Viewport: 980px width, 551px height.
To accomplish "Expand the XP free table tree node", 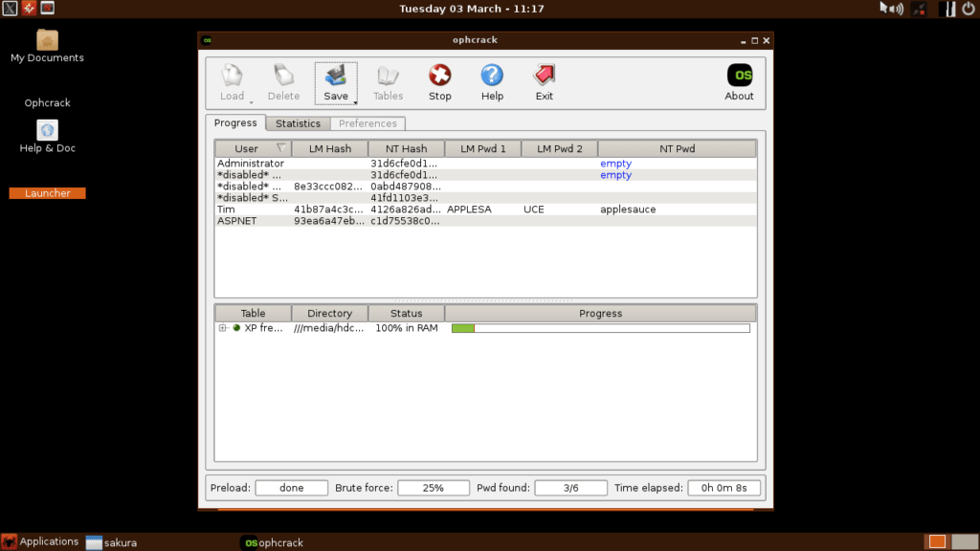I will pos(222,328).
